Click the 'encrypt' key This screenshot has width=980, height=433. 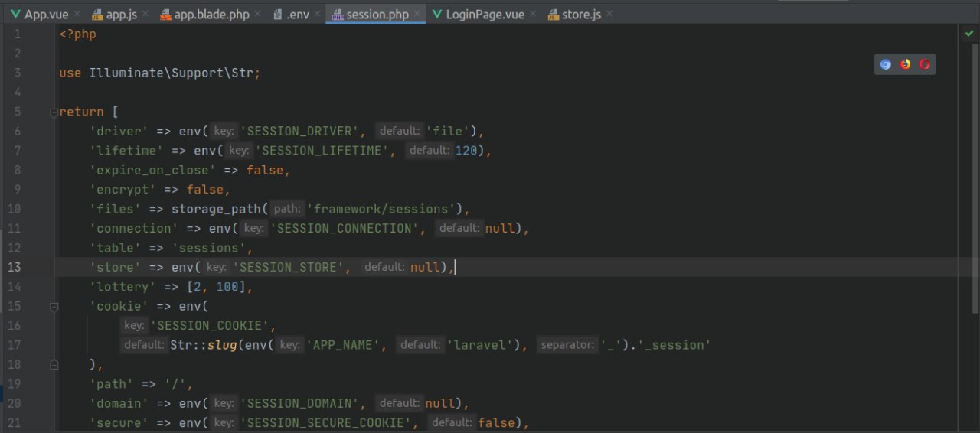tap(123, 190)
